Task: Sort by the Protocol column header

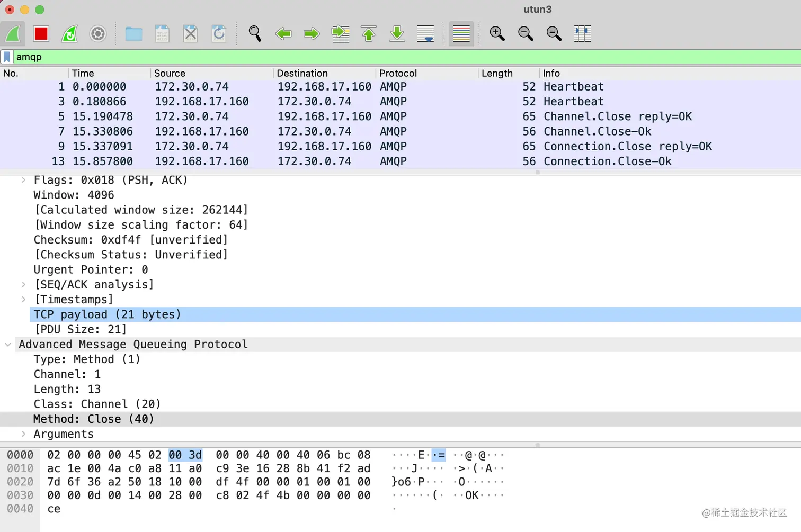Action: [427, 73]
